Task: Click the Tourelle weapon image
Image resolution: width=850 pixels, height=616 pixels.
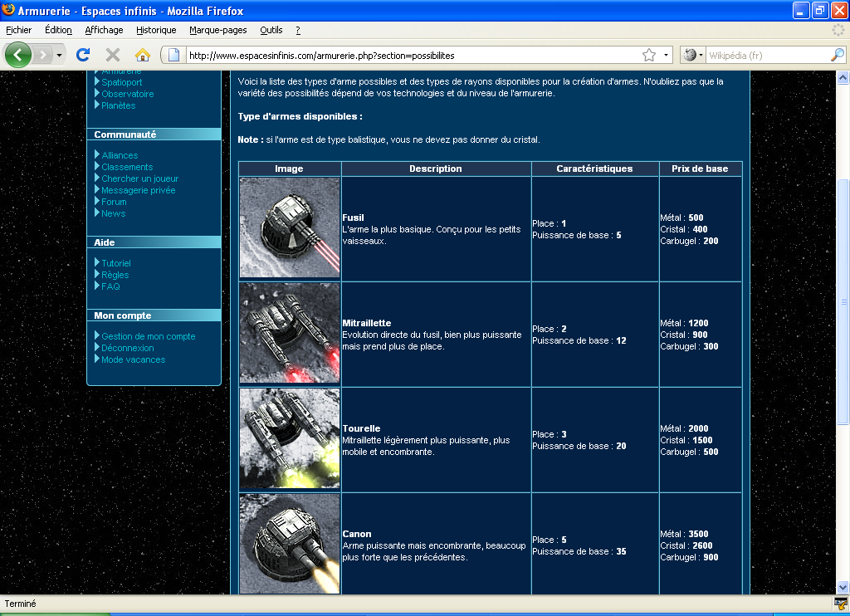Action: point(290,438)
